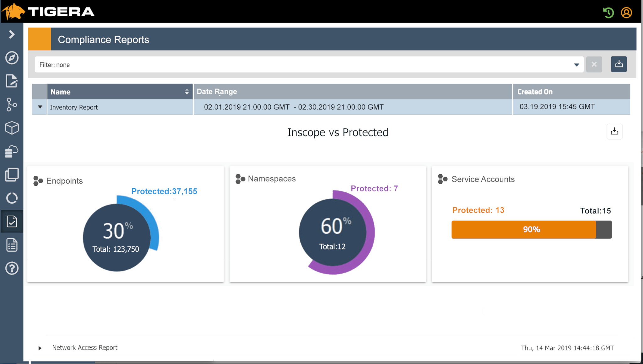
Task: Open the orange user account icon
Action: click(626, 13)
